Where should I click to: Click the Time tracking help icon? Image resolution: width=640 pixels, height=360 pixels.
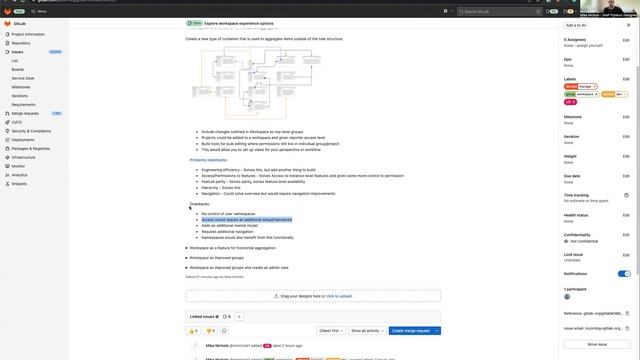tap(626, 196)
